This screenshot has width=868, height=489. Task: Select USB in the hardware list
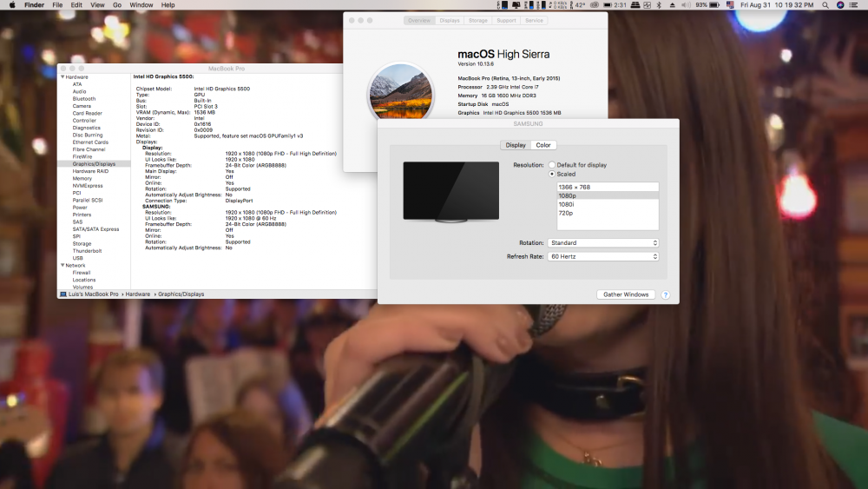(x=77, y=258)
